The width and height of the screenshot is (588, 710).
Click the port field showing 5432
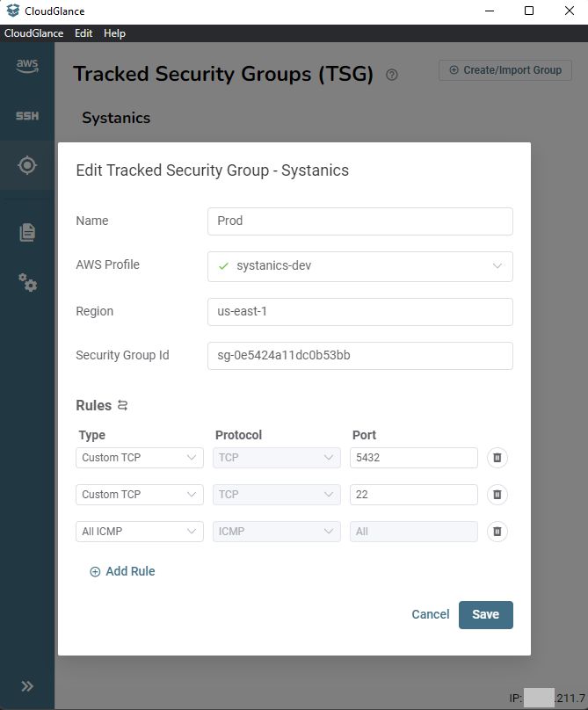(414, 457)
